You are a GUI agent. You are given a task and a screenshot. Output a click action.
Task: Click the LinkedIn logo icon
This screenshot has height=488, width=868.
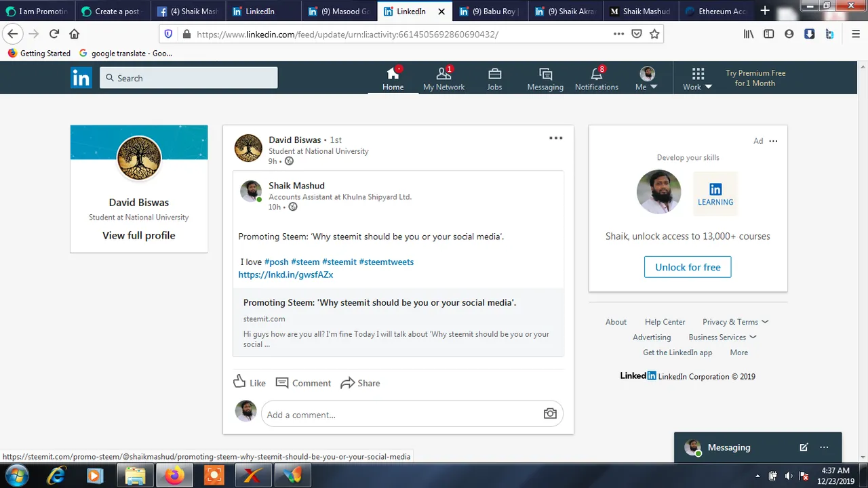pyautogui.click(x=81, y=78)
